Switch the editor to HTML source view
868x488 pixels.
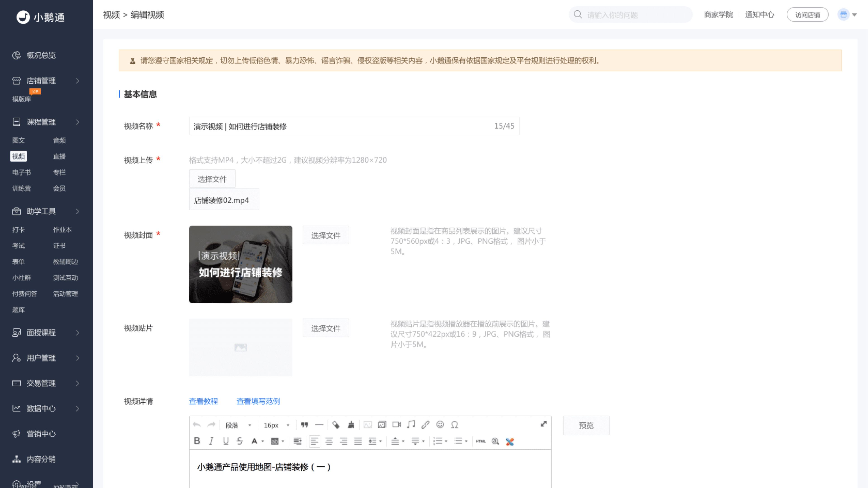[x=481, y=441]
